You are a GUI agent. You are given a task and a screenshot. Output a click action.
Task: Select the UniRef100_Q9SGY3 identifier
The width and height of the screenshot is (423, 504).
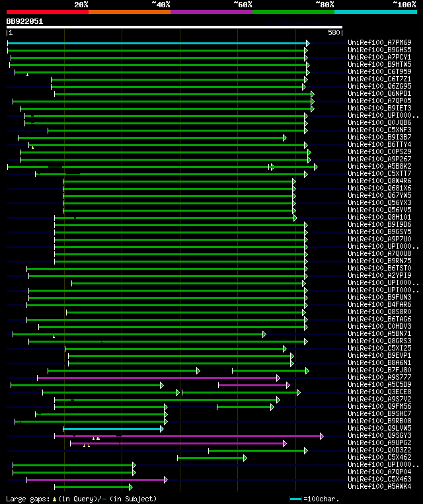(x=379, y=435)
